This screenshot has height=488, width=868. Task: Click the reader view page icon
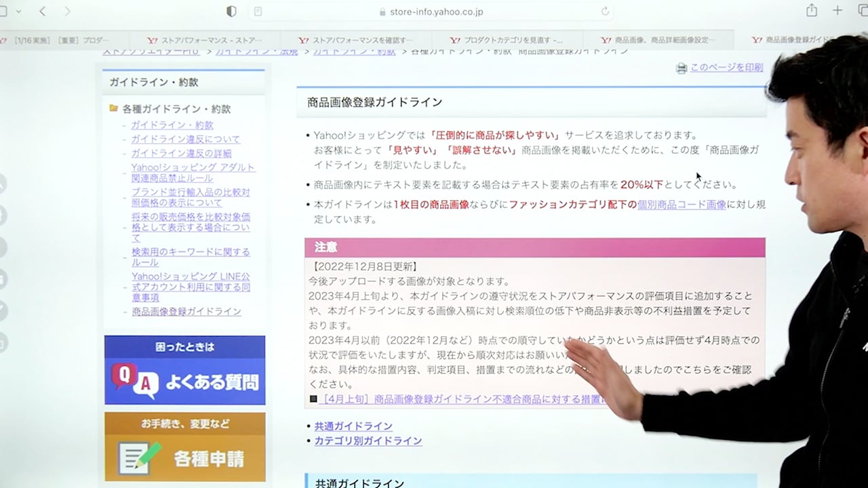tap(258, 12)
